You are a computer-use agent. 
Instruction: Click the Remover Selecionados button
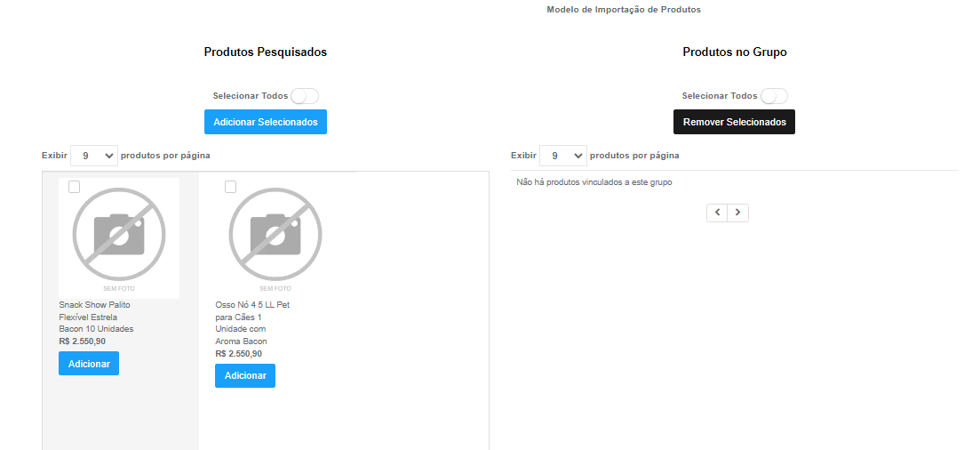pos(735,122)
